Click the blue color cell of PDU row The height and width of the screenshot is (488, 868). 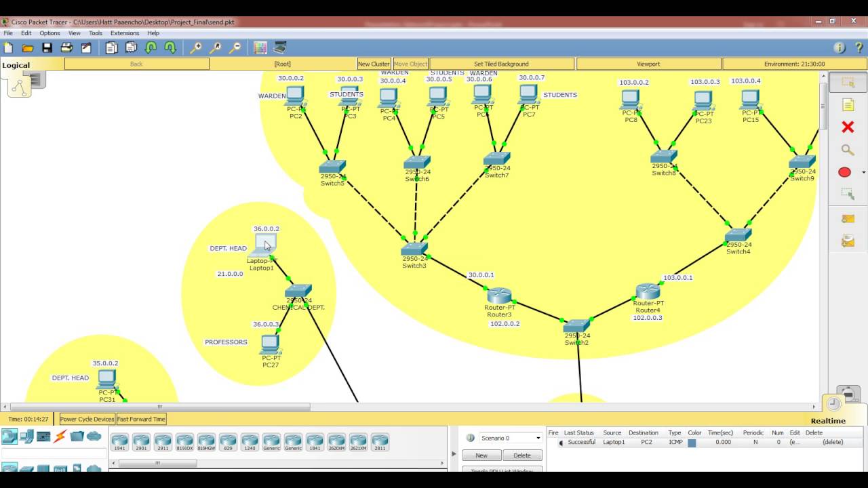692,443
